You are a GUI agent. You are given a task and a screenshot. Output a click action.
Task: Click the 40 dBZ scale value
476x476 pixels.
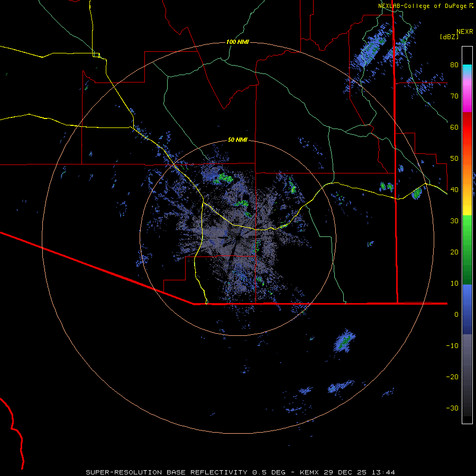454,190
